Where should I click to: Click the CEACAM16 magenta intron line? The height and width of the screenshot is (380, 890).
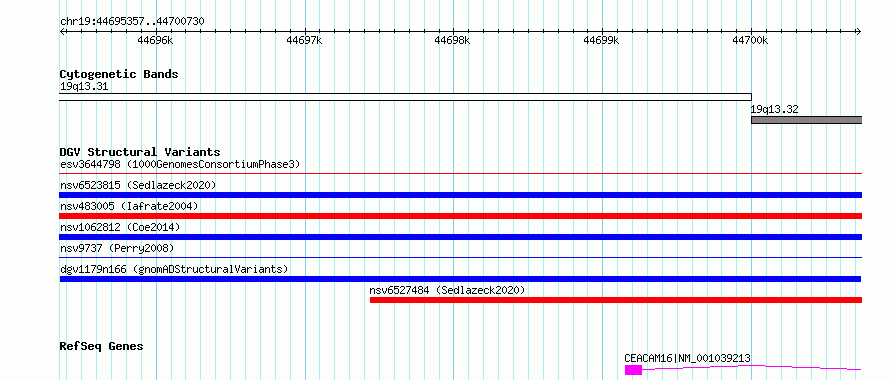coord(752,367)
